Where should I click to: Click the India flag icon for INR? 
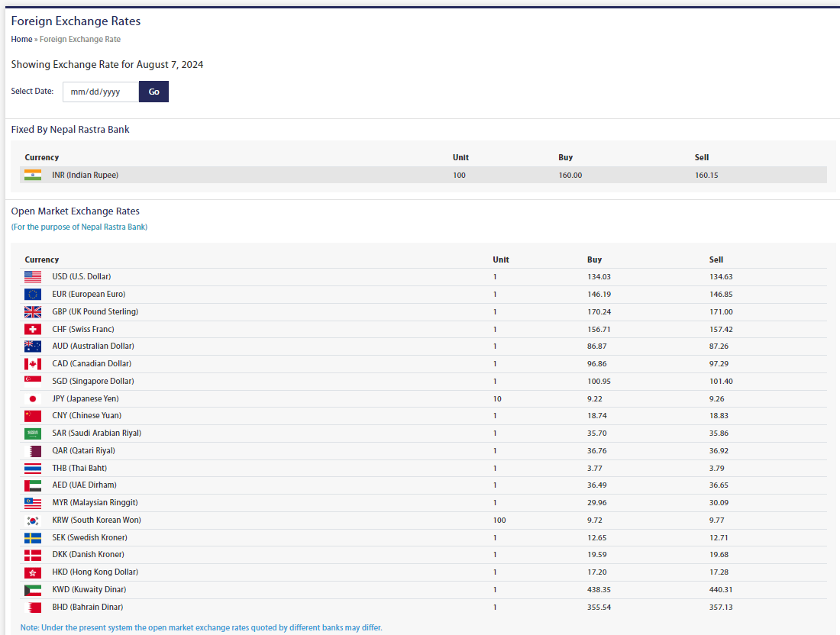point(33,175)
